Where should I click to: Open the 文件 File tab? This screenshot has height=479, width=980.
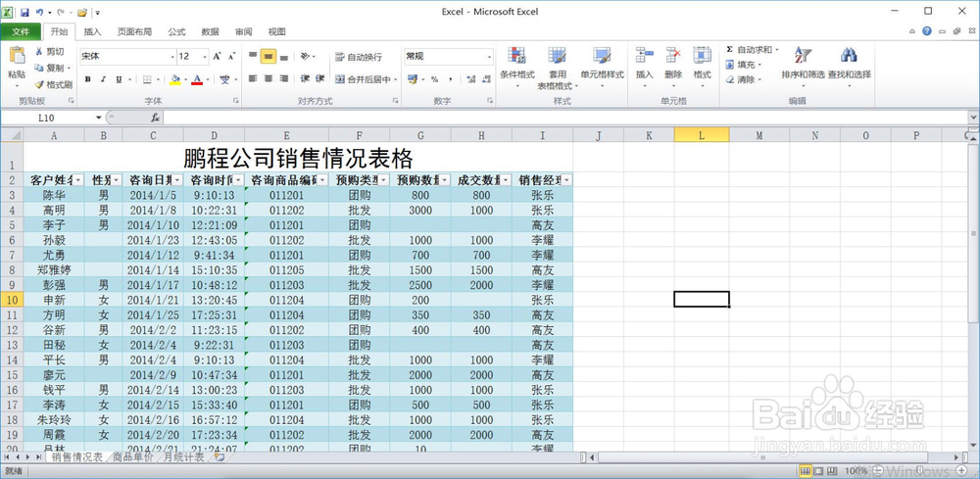(21, 31)
